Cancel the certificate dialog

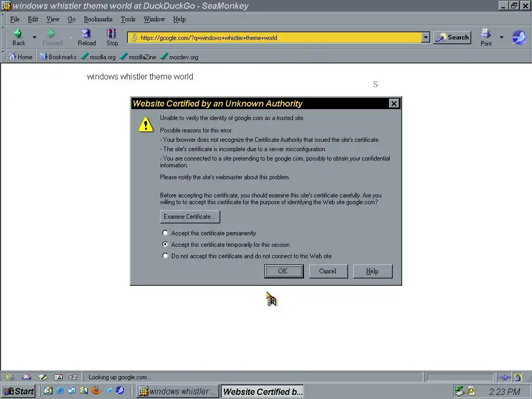click(x=328, y=271)
